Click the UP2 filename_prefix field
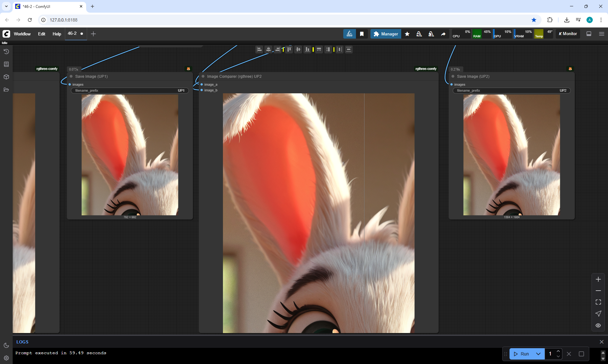The height and width of the screenshot is (364, 608). tap(511, 90)
